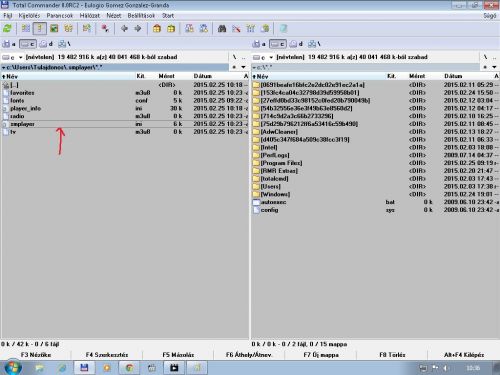Screen dimensions: 500x375
Task: Select the [AdwCleaner] folder in right panel
Action: [375, 132]
